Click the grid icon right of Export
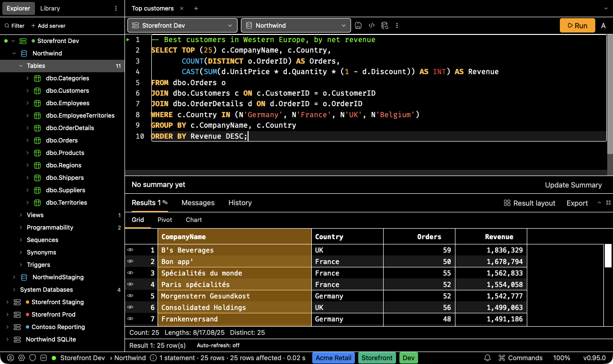Viewport: 613px width, 364px height. tap(609, 203)
